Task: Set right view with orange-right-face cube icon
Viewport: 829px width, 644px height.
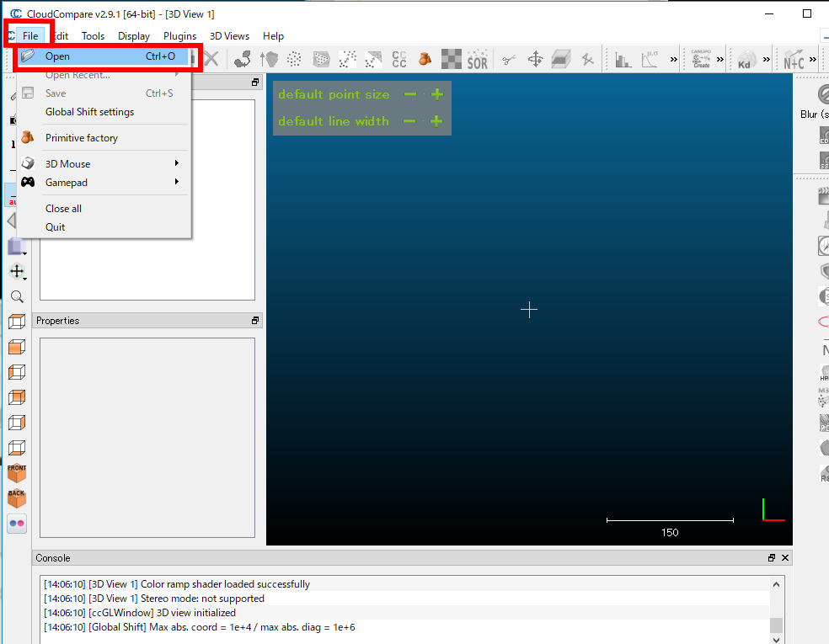Action: [17, 423]
